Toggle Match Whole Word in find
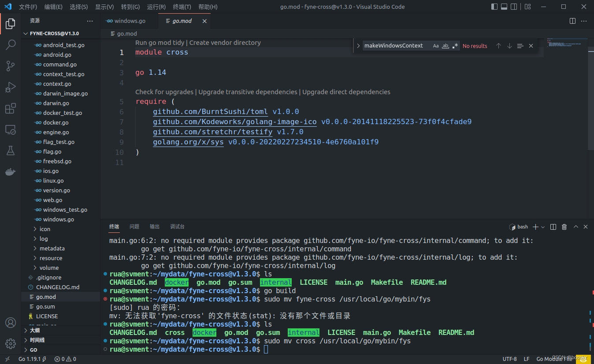The height and width of the screenshot is (364, 594). [x=445, y=46]
